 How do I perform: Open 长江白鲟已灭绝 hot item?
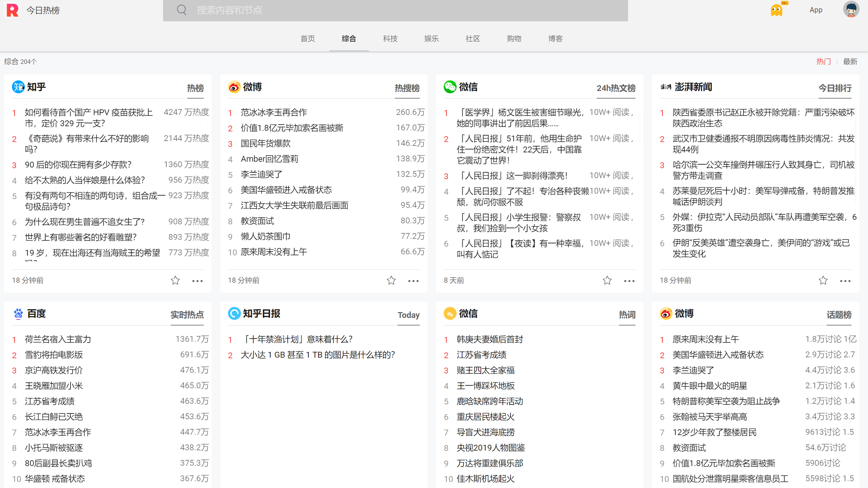[x=54, y=417]
